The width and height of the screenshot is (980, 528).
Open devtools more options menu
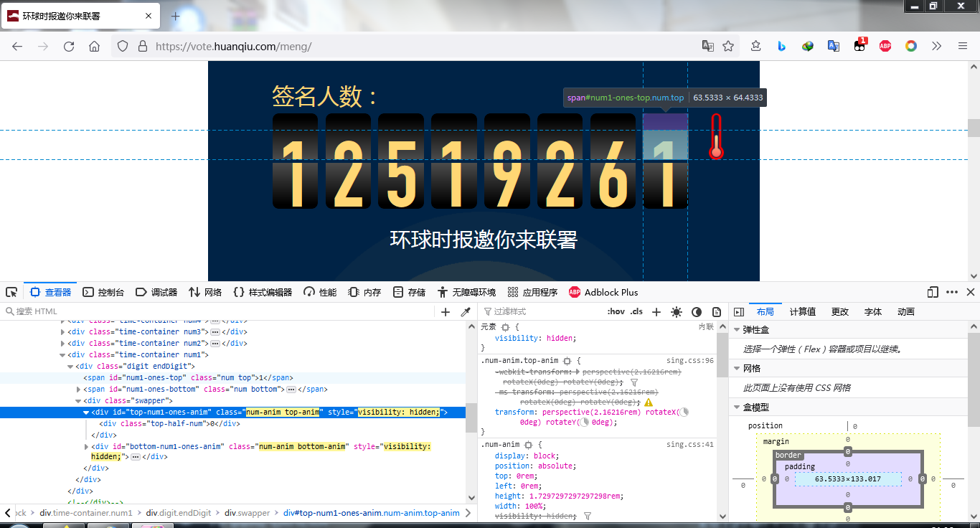point(952,292)
